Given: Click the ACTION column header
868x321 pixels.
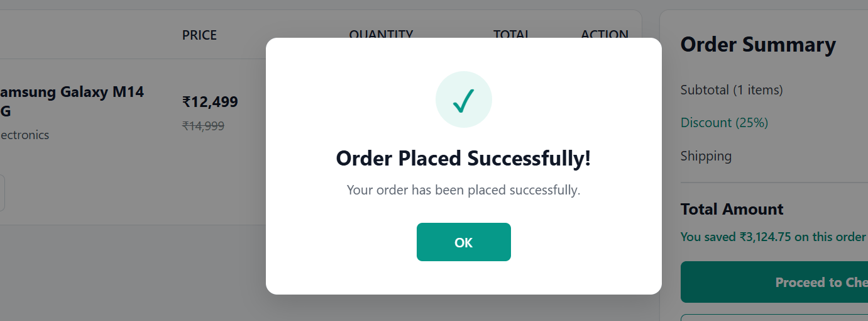Looking at the screenshot, I should pyautogui.click(x=605, y=33).
